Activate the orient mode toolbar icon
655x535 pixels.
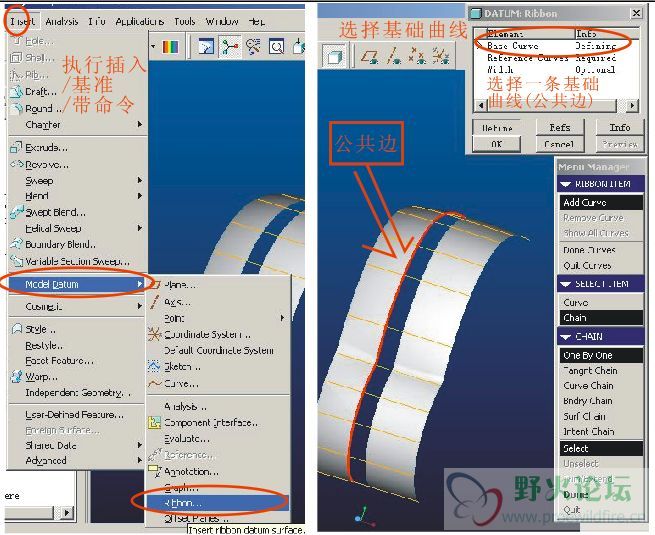tap(254, 47)
